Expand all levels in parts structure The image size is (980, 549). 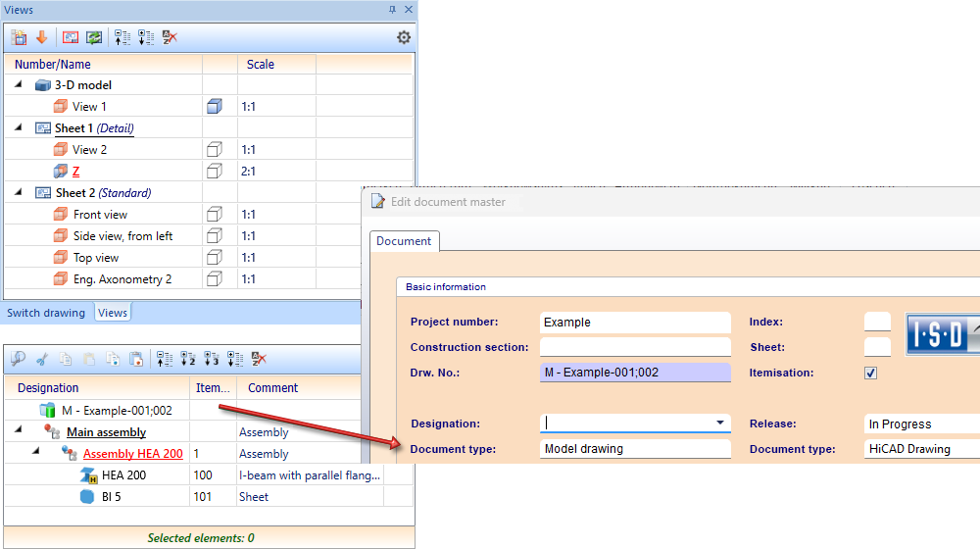click(235, 359)
